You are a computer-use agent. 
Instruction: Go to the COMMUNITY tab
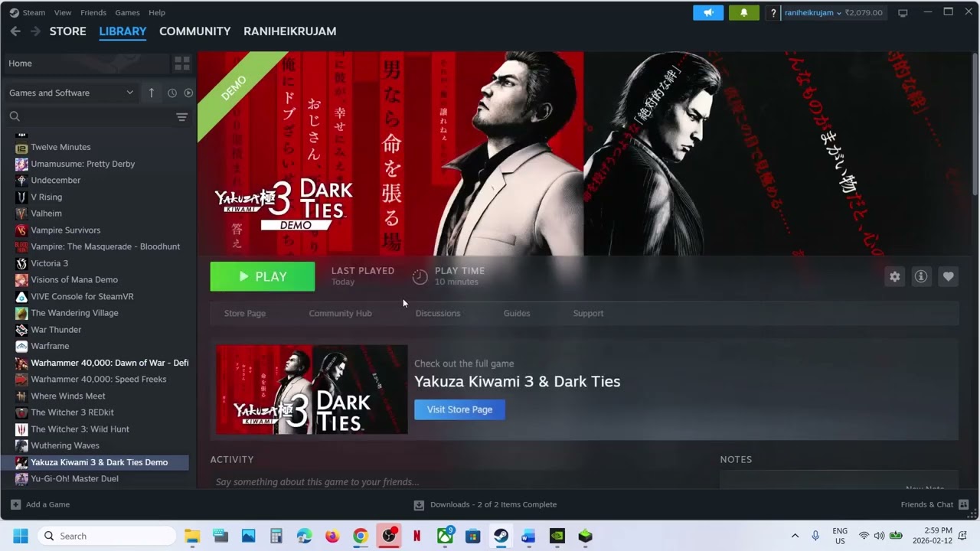(x=195, y=31)
